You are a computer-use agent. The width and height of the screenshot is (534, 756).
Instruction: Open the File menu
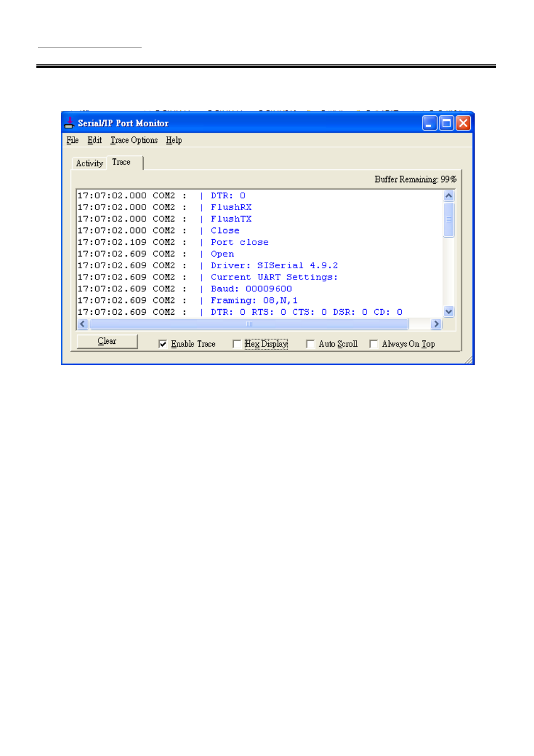click(72, 140)
